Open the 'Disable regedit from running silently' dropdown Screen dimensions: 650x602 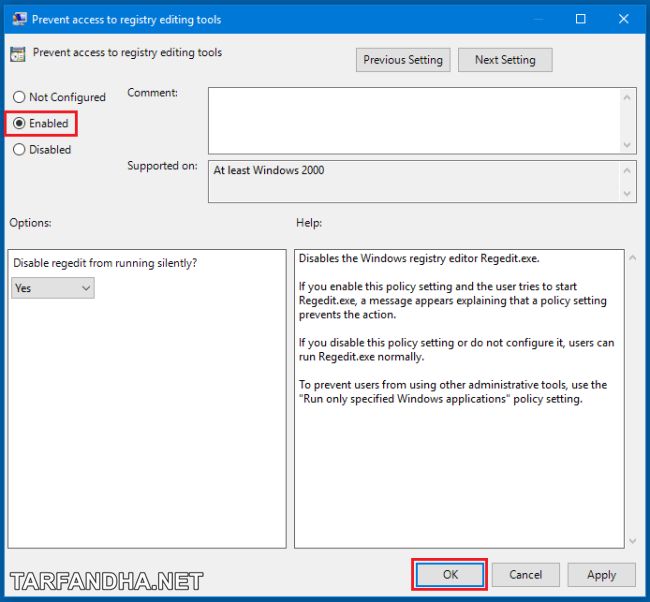point(53,288)
